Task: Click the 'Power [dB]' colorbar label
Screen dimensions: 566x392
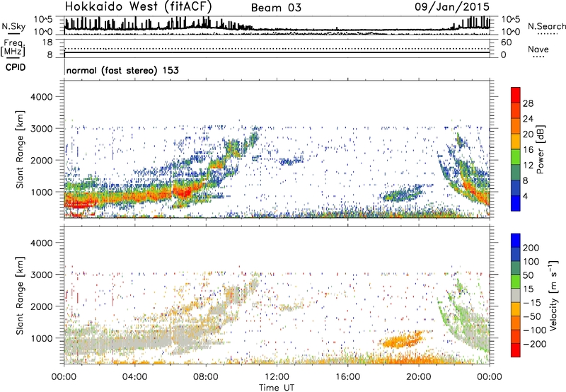Action: coord(540,149)
